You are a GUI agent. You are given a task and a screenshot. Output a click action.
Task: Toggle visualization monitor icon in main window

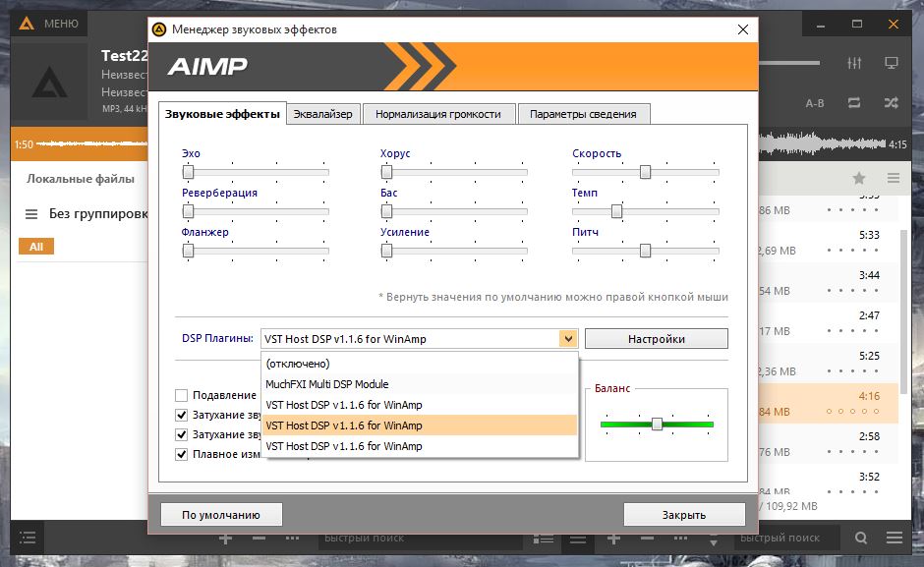click(891, 63)
